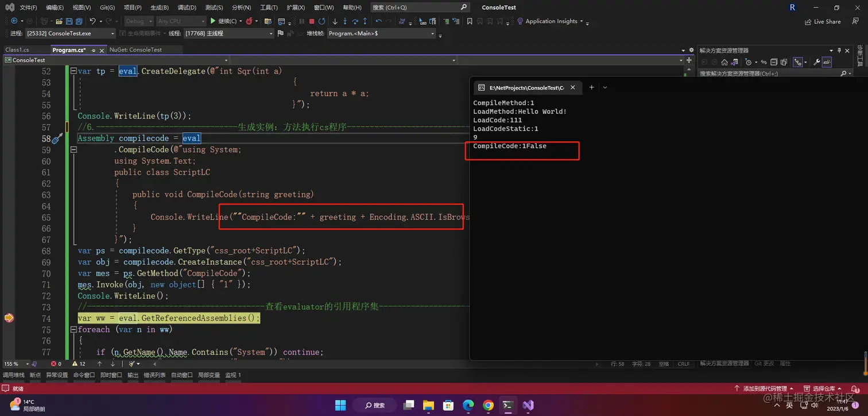Open Properties wrench icon in Solution Explorer
868x416 pixels.
pos(816,62)
